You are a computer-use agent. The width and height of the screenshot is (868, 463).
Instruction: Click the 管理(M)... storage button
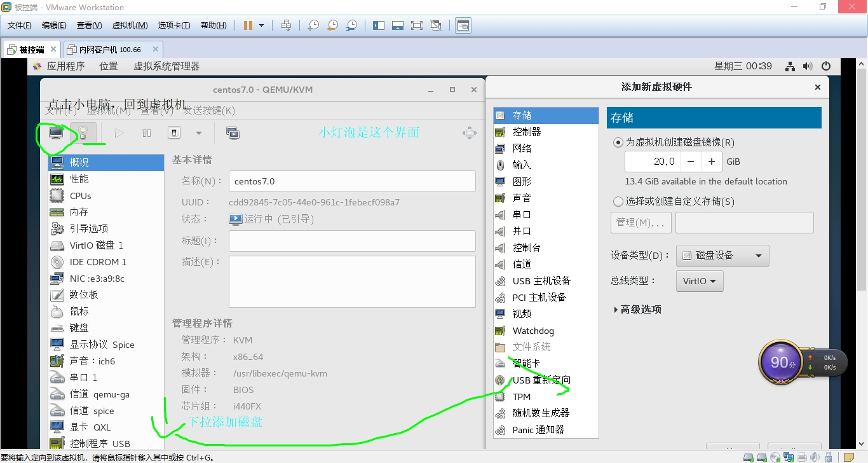click(x=641, y=223)
